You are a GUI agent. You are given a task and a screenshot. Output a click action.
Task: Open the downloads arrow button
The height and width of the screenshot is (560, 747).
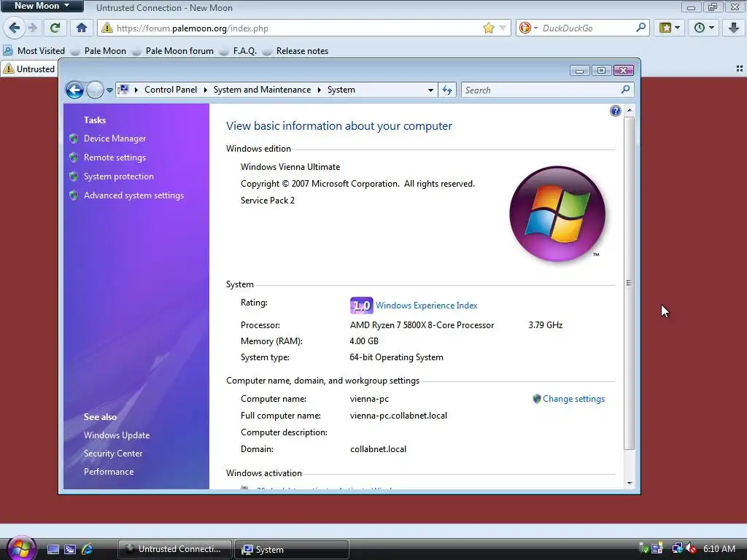(x=734, y=28)
